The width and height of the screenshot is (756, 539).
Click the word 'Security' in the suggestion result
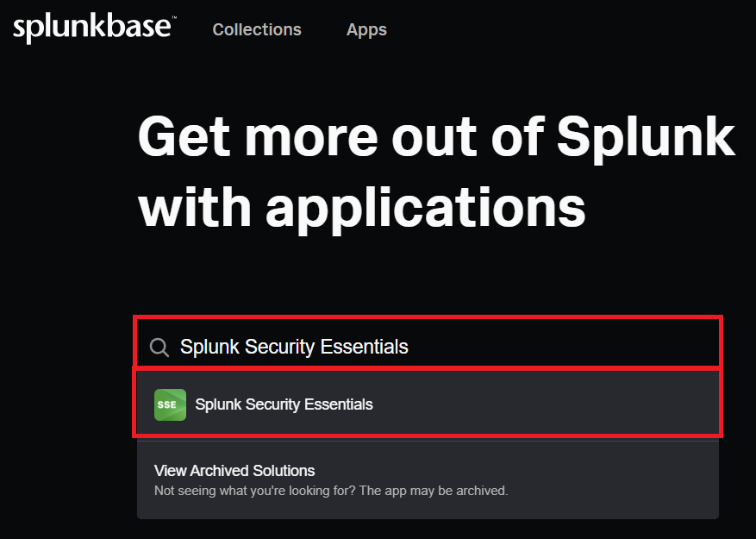coord(270,404)
